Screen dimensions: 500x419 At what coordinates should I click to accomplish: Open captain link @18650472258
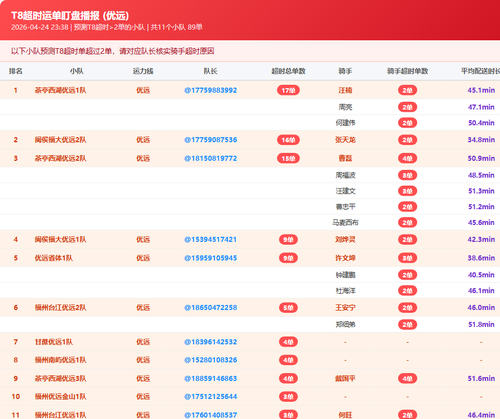click(211, 308)
